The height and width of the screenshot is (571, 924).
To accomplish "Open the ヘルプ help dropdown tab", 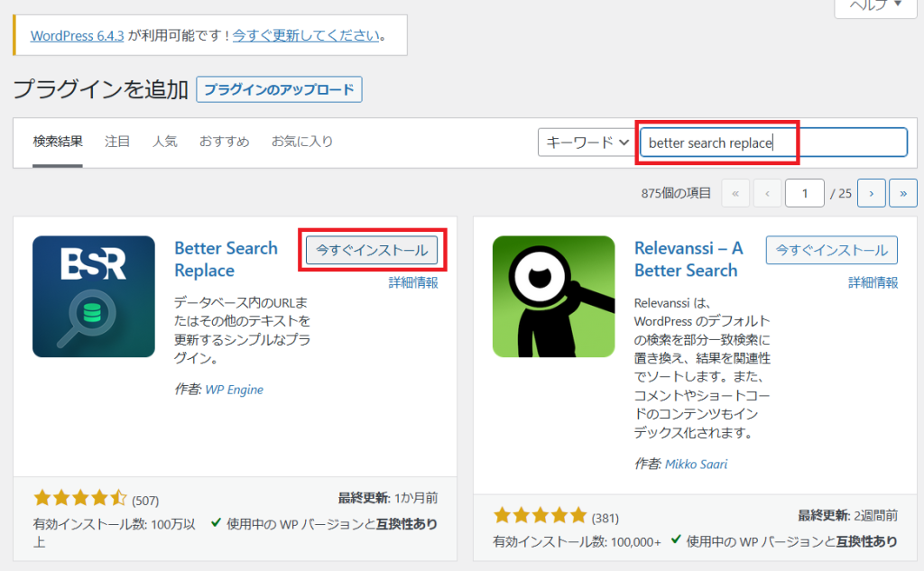I will coord(875,6).
